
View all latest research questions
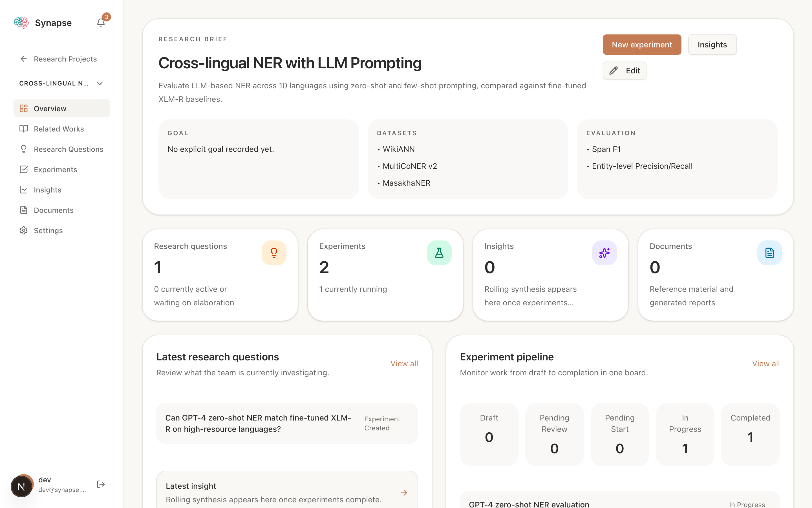[x=404, y=364]
